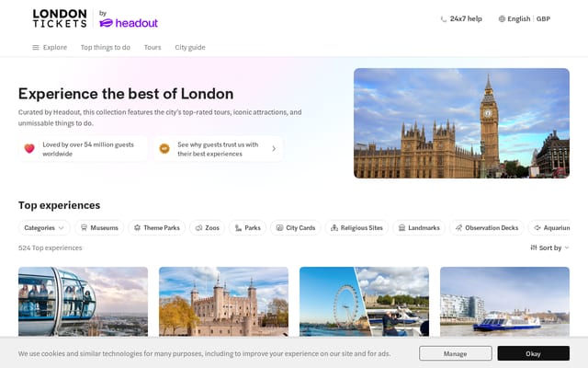Select the Theme Parks filter chip

[x=157, y=227]
